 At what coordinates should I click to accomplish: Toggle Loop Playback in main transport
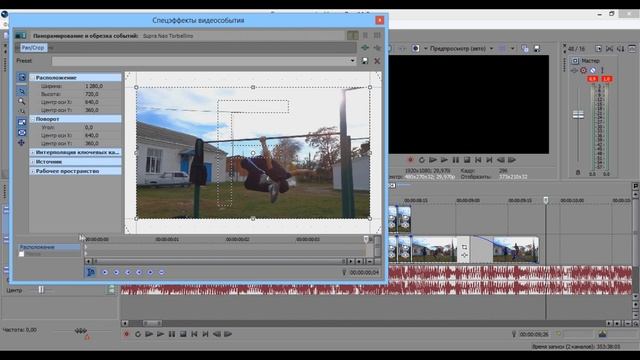tap(138, 334)
